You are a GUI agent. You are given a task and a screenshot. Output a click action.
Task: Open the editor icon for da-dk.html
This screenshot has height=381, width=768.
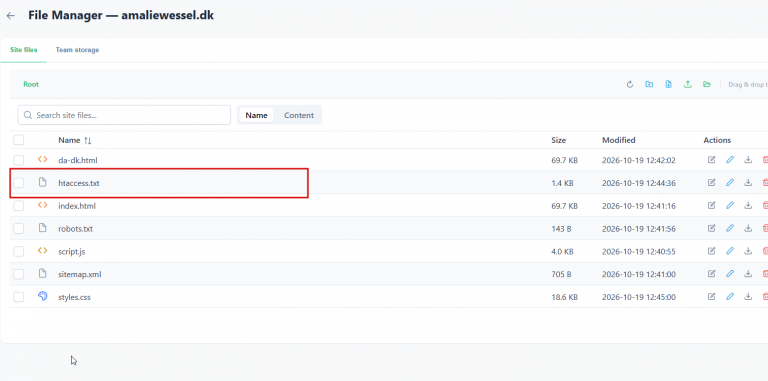point(711,160)
